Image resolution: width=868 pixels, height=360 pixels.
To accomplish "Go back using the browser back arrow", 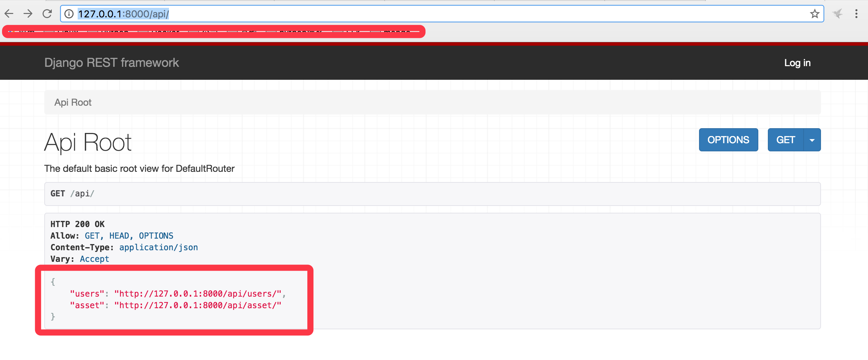I will point(9,14).
